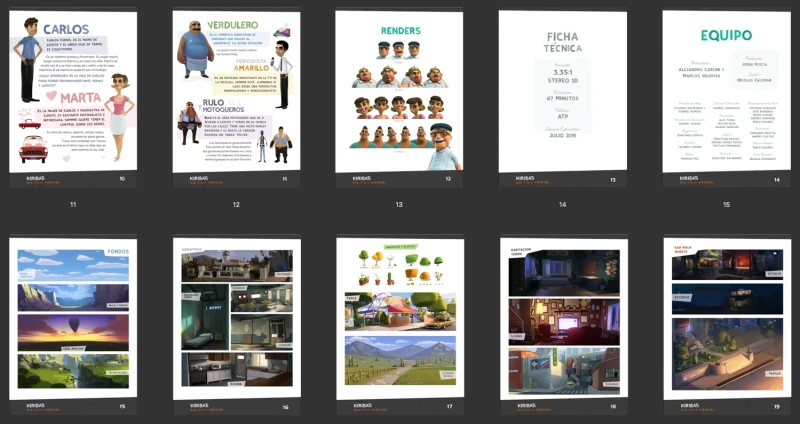Click page number label 11
This screenshot has width=800, height=424.
(x=73, y=205)
